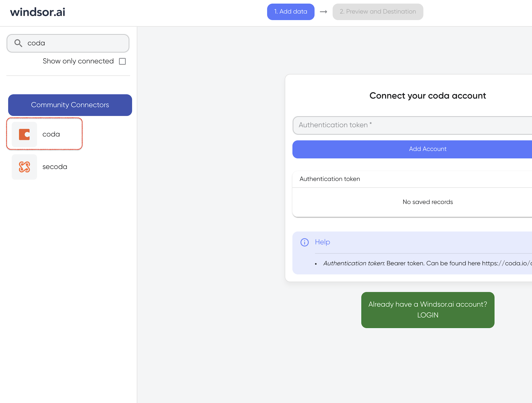This screenshot has height=403, width=532.
Task: Click the Help info circle icon
Action: tap(304, 242)
